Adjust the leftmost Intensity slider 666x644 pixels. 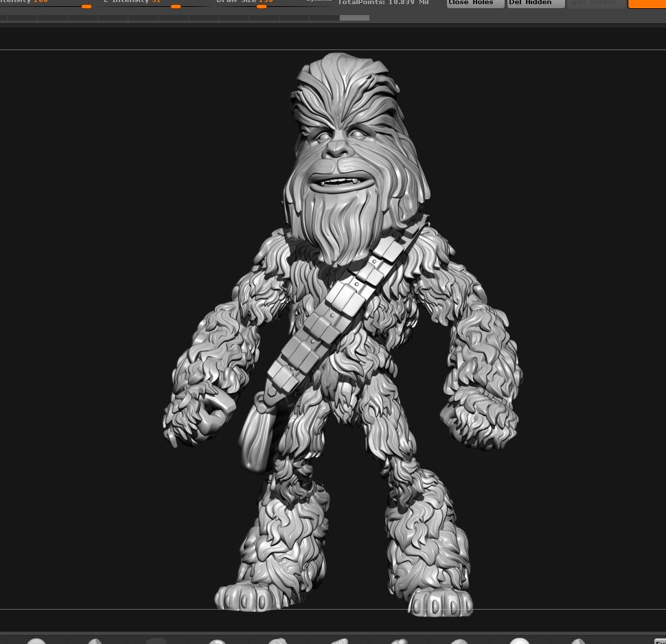point(87,6)
